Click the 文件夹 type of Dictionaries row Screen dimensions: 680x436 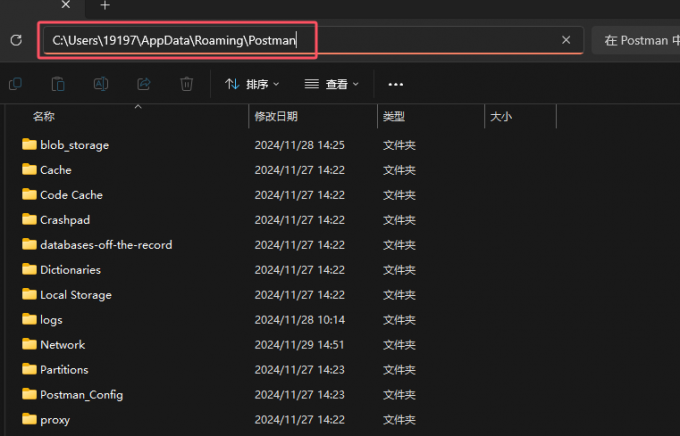coord(399,270)
